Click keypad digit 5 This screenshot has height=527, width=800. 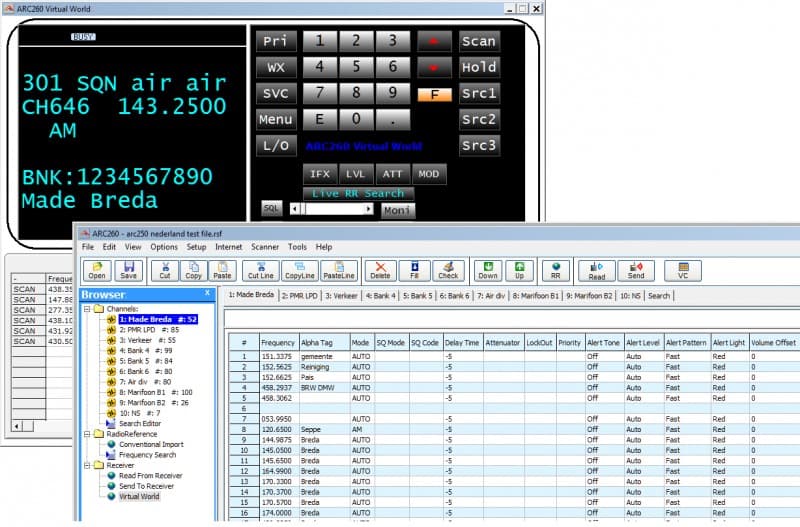356,67
